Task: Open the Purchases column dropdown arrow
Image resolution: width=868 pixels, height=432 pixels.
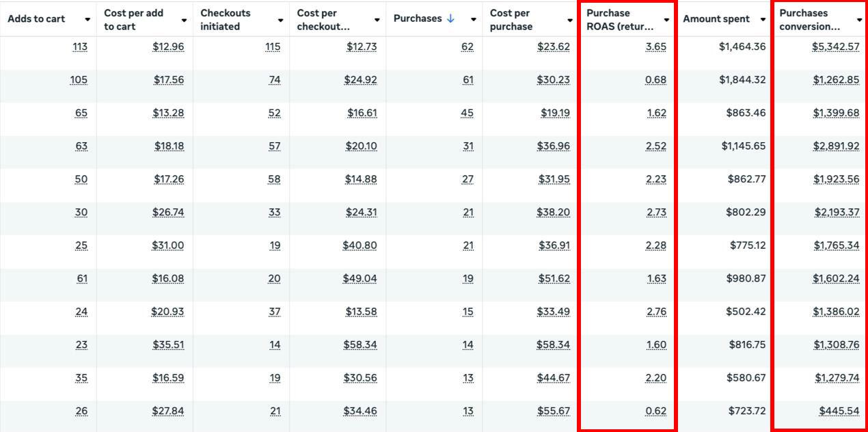Action: pyautogui.click(x=473, y=20)
